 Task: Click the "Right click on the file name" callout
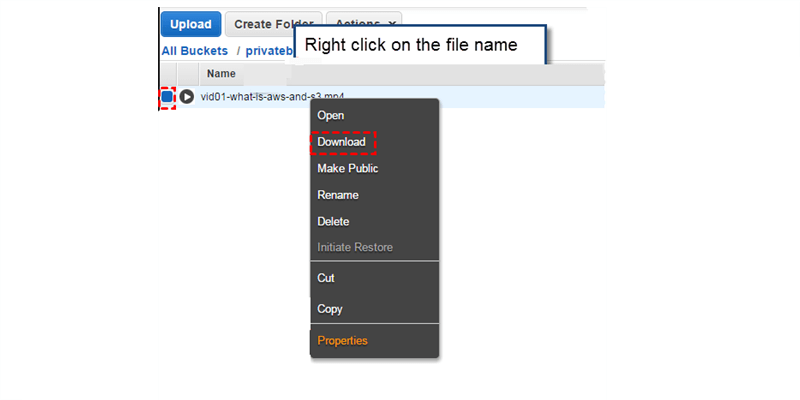(424, 45)
